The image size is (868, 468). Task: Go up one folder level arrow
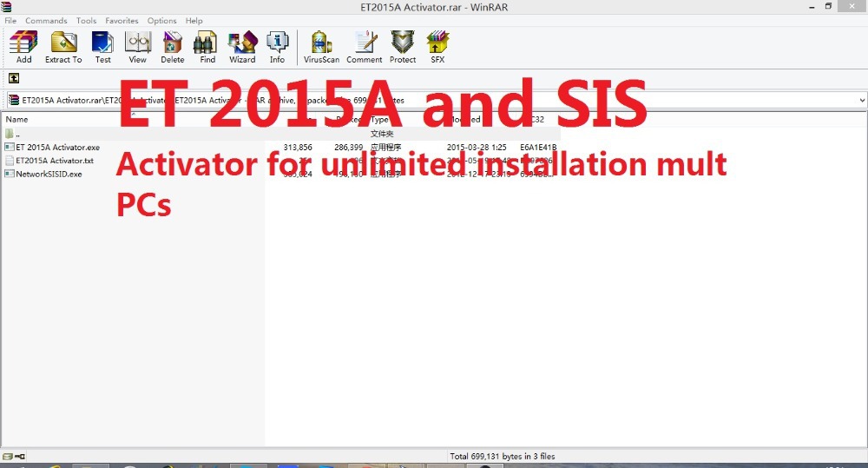coord(14,79)
